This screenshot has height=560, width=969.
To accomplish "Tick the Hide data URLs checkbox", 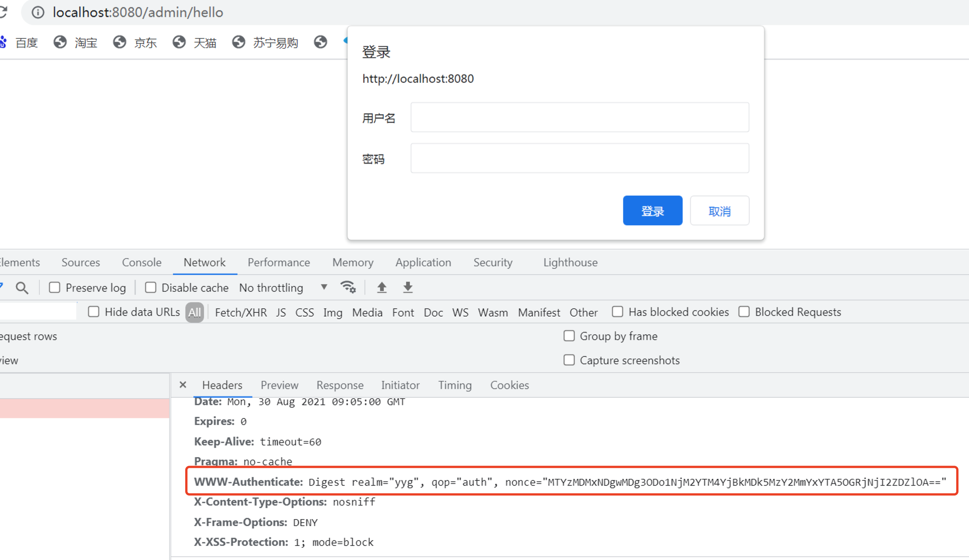I will pos(93,312).
